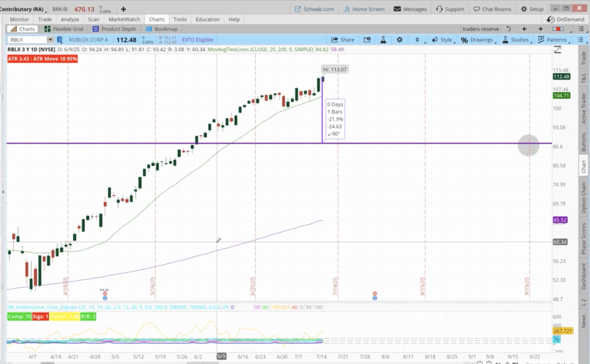Click the MovAvgTwoLines study label
This screenshot has width=590, height=364.
[260, 49]
